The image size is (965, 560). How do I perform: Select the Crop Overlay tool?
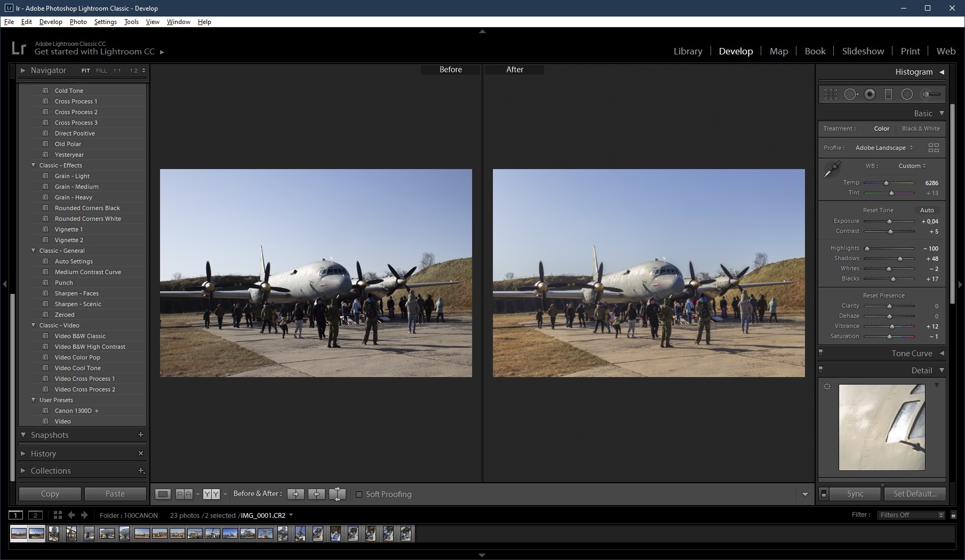pyautogui.click(x=831, y=94)
